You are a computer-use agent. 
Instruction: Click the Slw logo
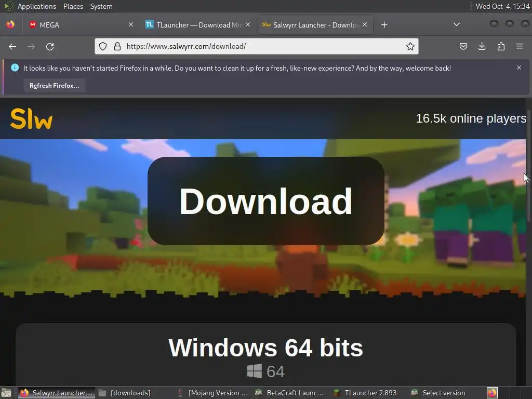tap(31, 119)
